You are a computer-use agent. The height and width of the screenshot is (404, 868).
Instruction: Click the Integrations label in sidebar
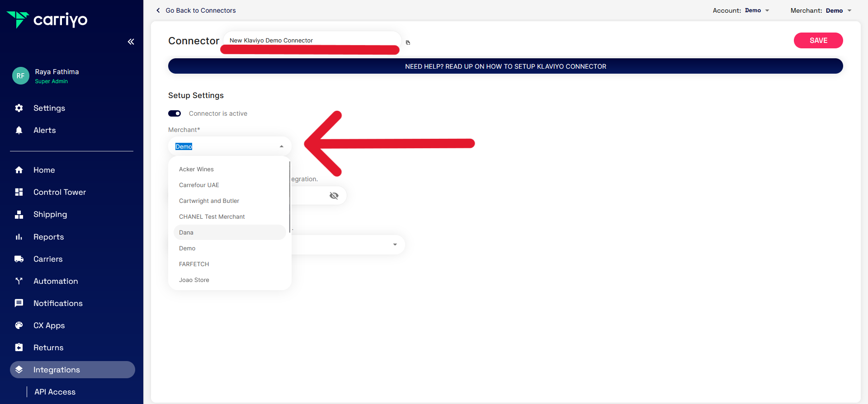tap(57, 370)
